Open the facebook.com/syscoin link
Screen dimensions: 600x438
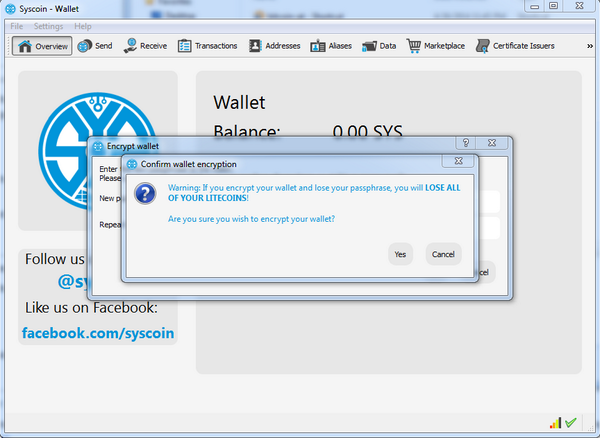[98, 333]
